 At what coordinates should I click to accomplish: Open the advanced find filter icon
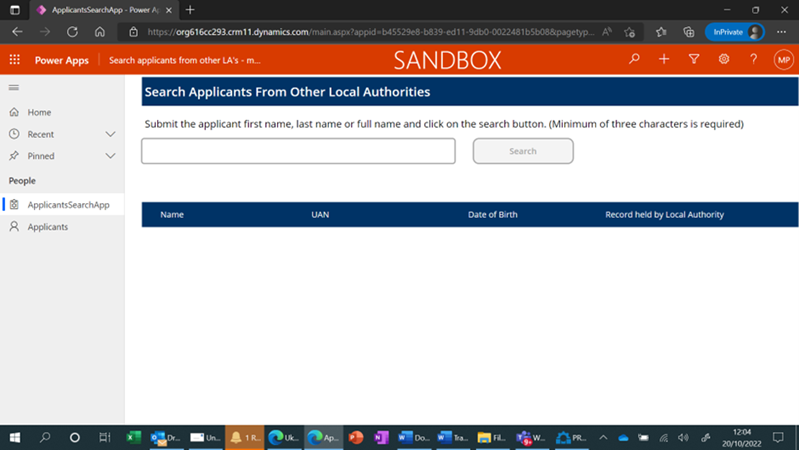pyautogui.click(x=694, y=60)
